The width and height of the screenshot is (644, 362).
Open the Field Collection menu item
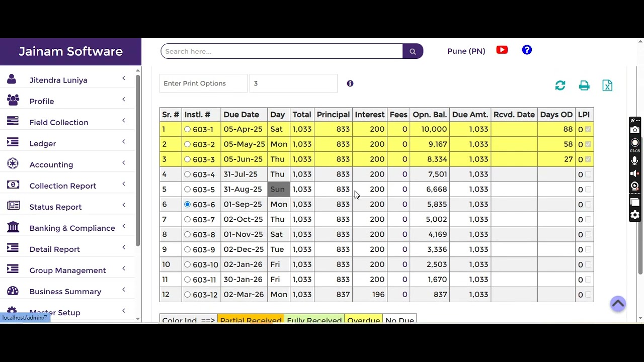(x=58, y=123)
